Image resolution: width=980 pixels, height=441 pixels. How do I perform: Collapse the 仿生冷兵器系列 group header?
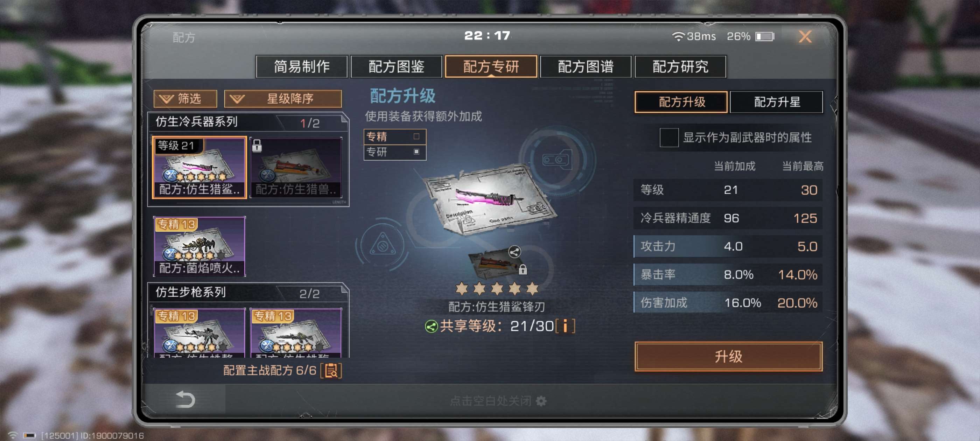click(x=248, y=122)
